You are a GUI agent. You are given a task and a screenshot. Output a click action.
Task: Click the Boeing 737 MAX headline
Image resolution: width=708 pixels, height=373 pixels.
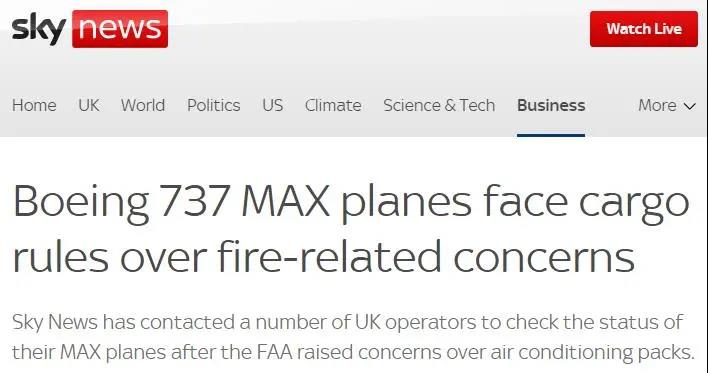click(x=351, y=229)
